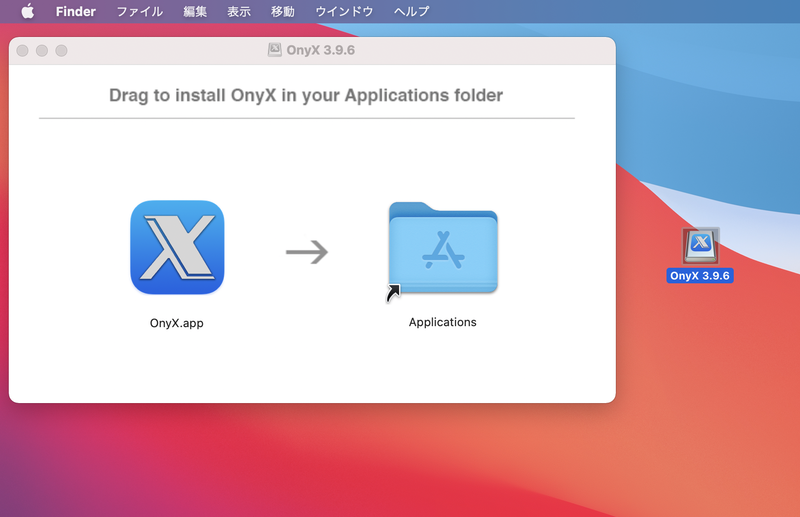
Task: Click the OnyX 3.9.6 desktop volume label
Action: pyautogui.click(x=700, y=276)
